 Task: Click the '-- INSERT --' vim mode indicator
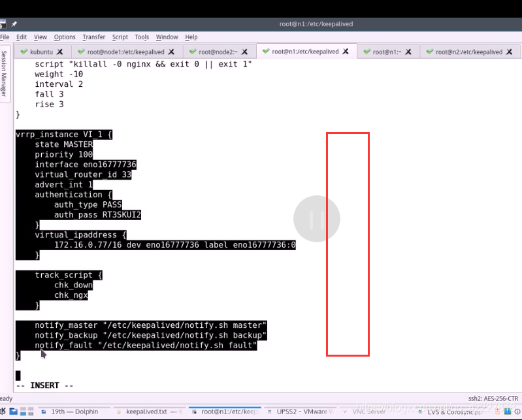pyautogui.click(x=44, y=385)
